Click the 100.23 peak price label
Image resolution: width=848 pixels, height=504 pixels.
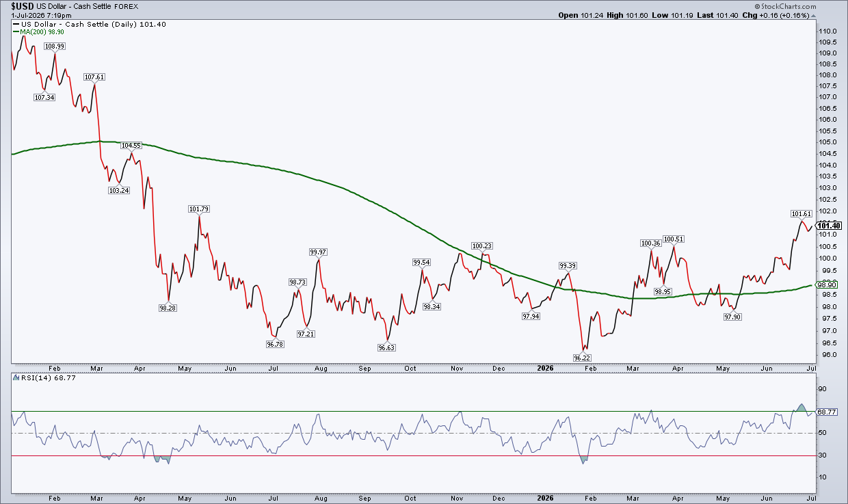(482, 246)
